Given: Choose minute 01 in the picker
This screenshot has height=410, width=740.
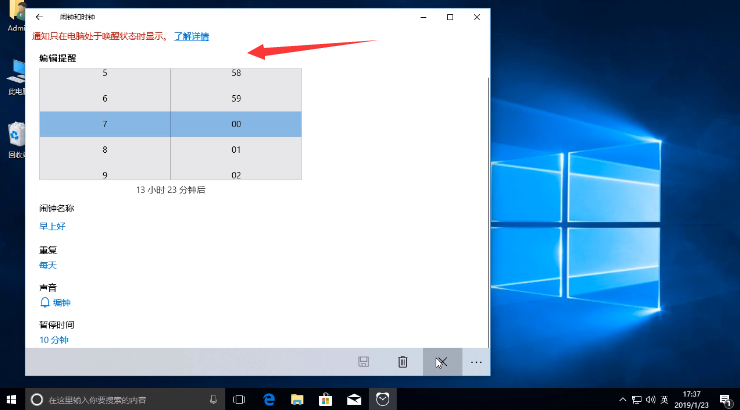Looking at the screenshot, I should coord(236,150).
